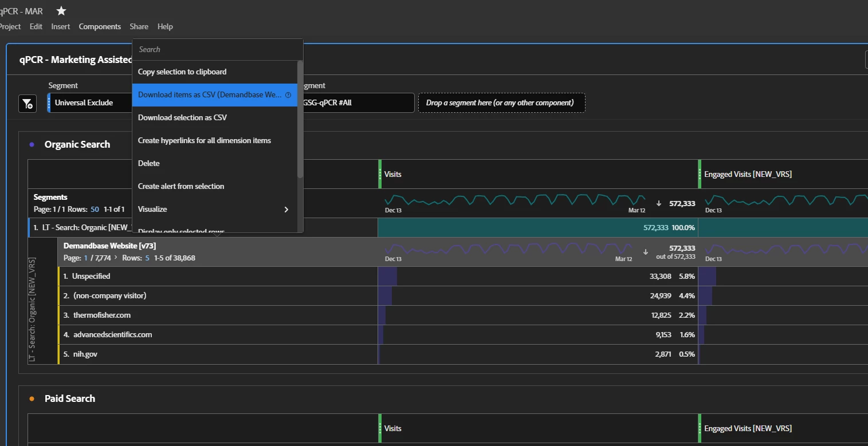This screenshot has height=446, width=868.
Task: Click the context menu Search field
Action: point(217,49)
